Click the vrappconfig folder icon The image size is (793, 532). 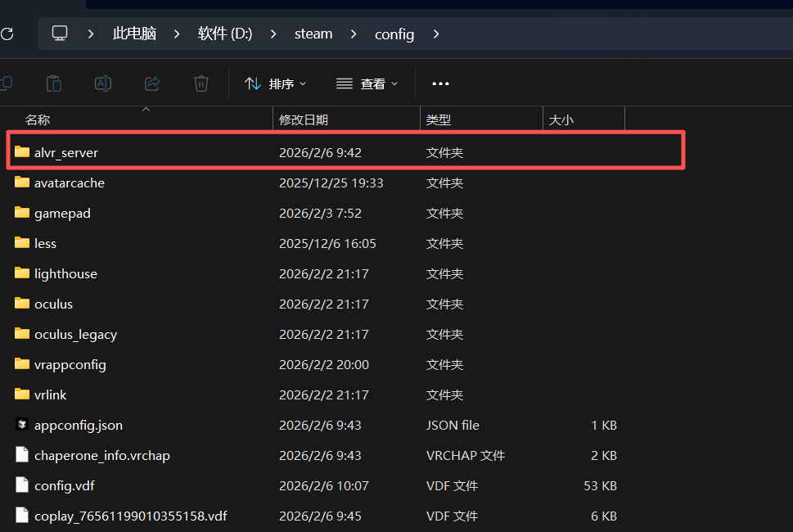pos(22,364)
